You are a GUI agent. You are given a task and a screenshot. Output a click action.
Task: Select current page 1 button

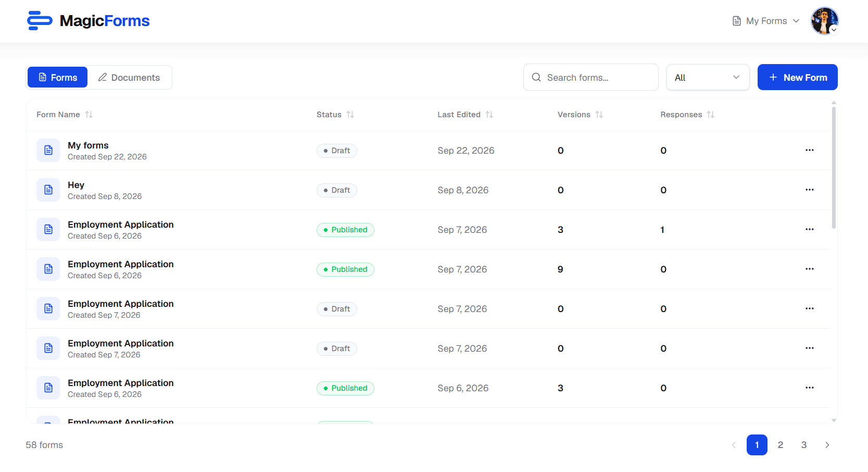pyautogui.click(x=757, y=445)
